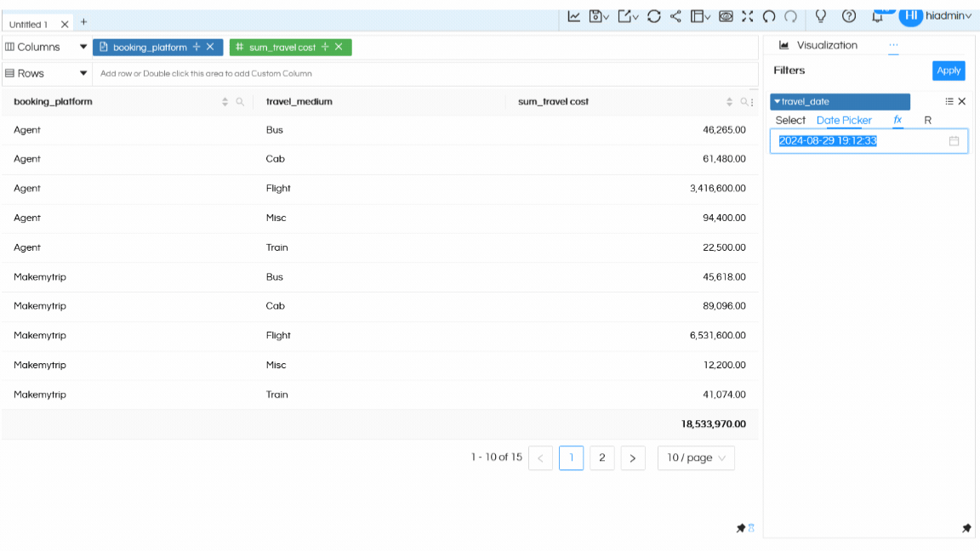
Task: Add a new report tab
Action: pos(83,22)
